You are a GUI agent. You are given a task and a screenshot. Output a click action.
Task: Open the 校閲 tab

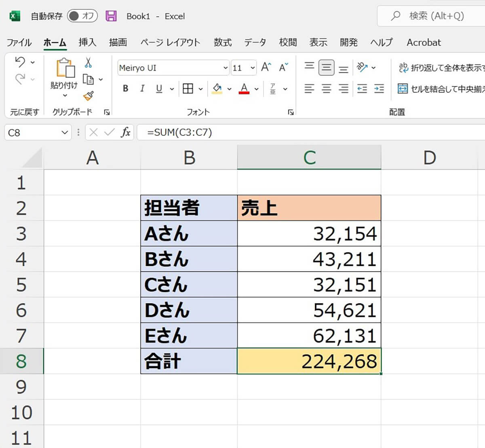click(x=288, y=42)
